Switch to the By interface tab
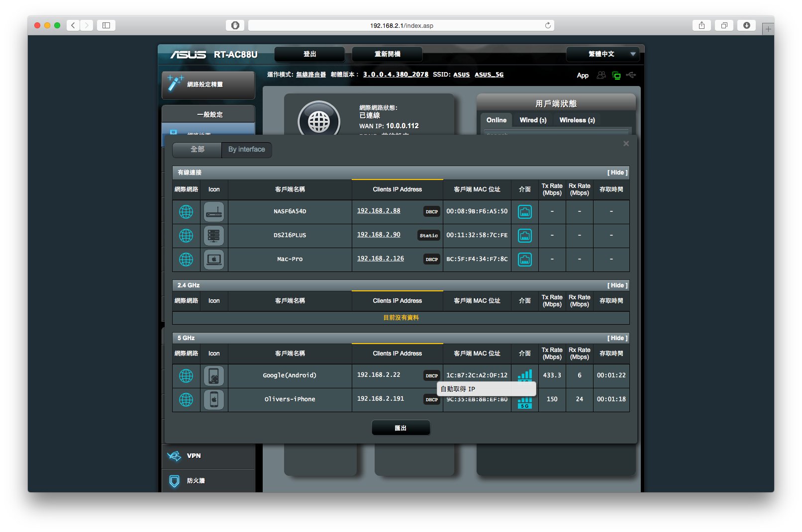Image resolution: width=802 pixels, height=532 pixels. (x=247, y=150)
